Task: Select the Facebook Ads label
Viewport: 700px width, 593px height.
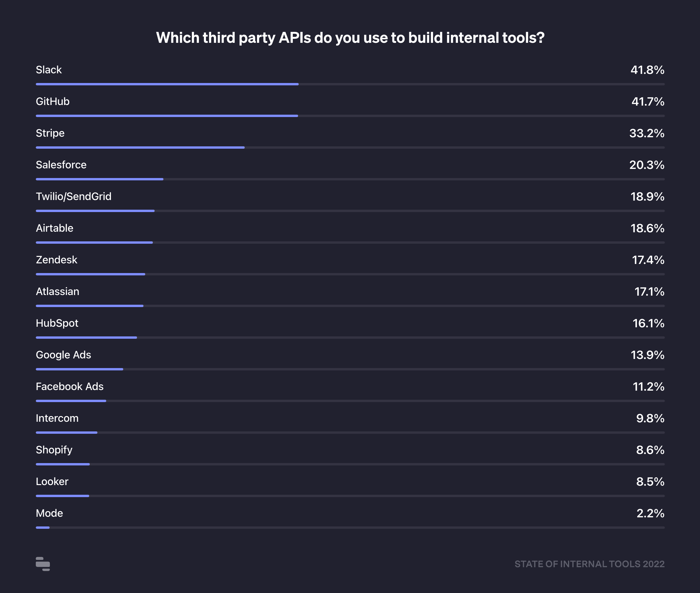Action: [70, 387]
